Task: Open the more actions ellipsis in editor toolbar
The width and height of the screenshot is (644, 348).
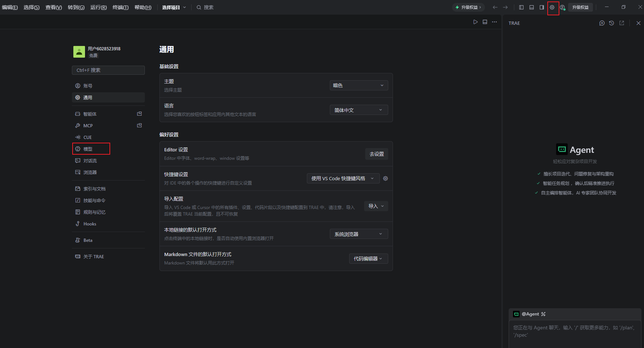Action: tap(494, 22)
